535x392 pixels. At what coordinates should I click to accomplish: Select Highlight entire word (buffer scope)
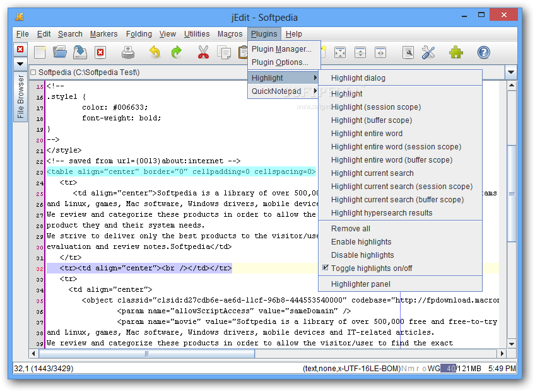(400, 160)
